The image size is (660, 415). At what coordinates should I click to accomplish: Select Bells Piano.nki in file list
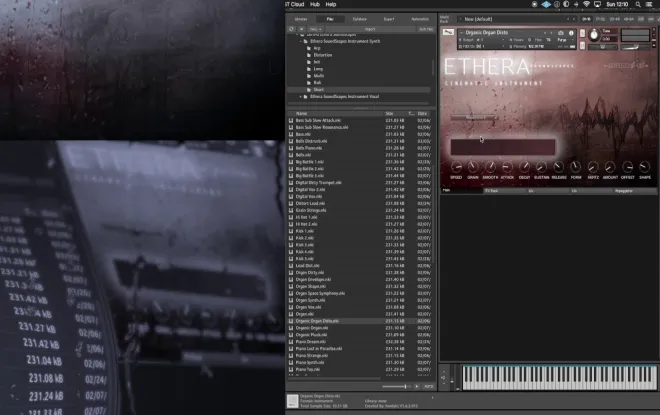pos(309,148)
